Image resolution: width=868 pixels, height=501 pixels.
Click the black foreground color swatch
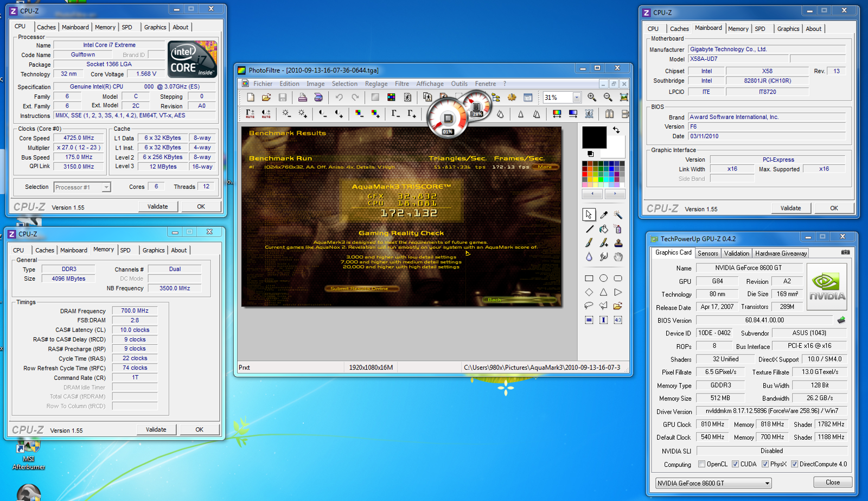click(593, 137)
